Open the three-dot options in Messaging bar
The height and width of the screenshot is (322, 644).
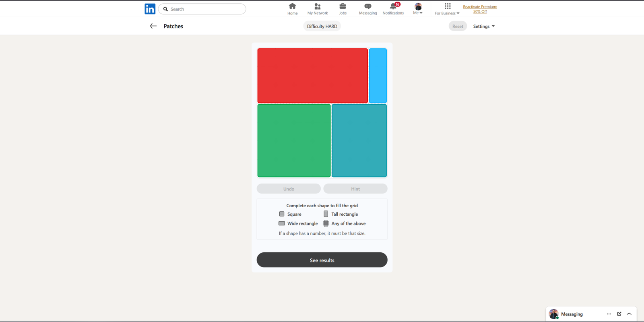pos(609,314)
